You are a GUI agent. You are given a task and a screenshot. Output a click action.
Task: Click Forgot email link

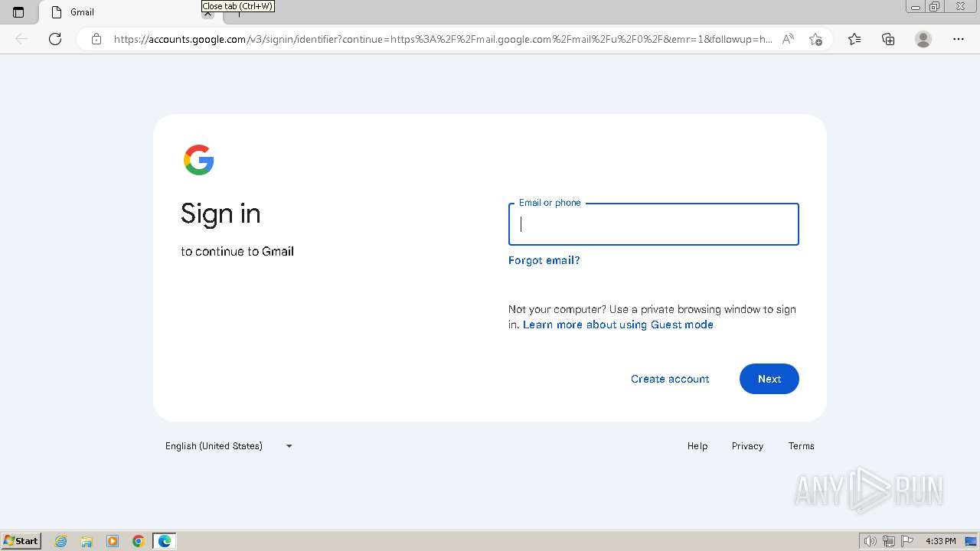click(x=544, y=260)
